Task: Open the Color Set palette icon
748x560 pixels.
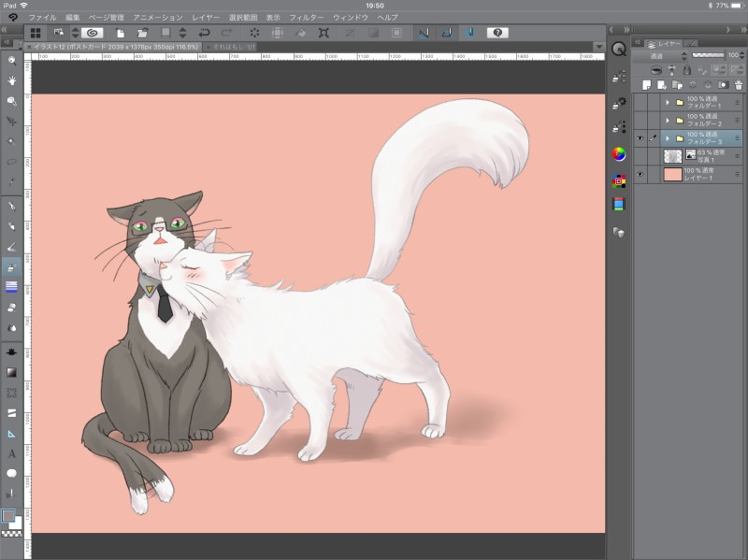Action: click(619, 180)
